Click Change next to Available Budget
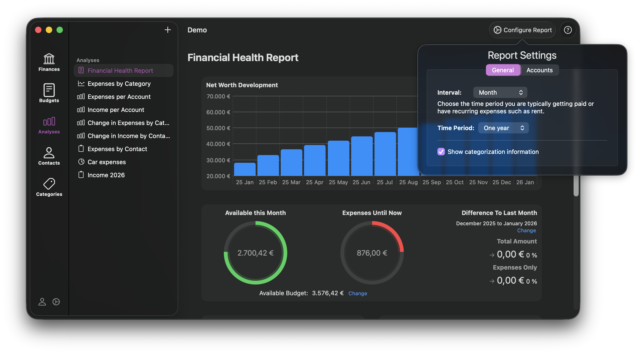644x354 pixels. [357, 293]
